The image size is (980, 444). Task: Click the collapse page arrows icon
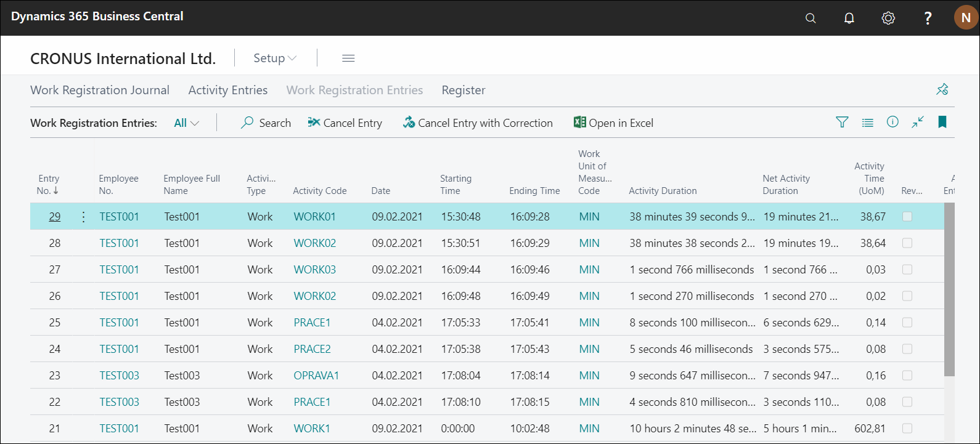click(918, 122)
